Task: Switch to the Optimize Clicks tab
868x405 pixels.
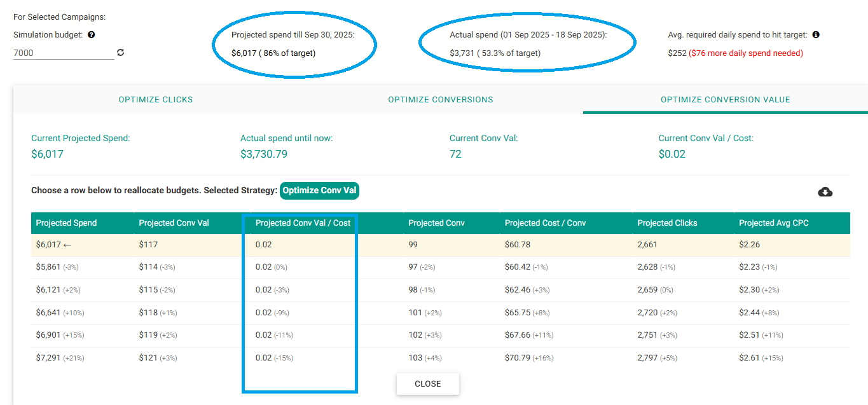Action: 156,100
